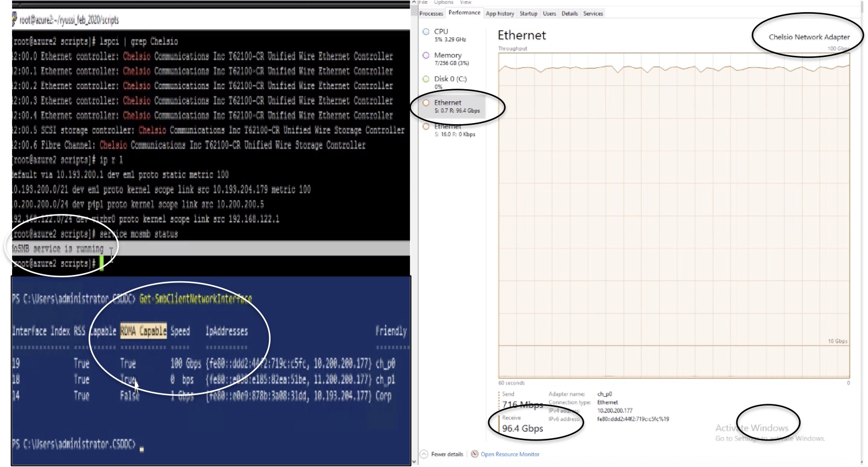Open the View menu in Task Manager
The height and width of the screenshot is (467, 868).
pyautogui.click(x=466, y=2)
